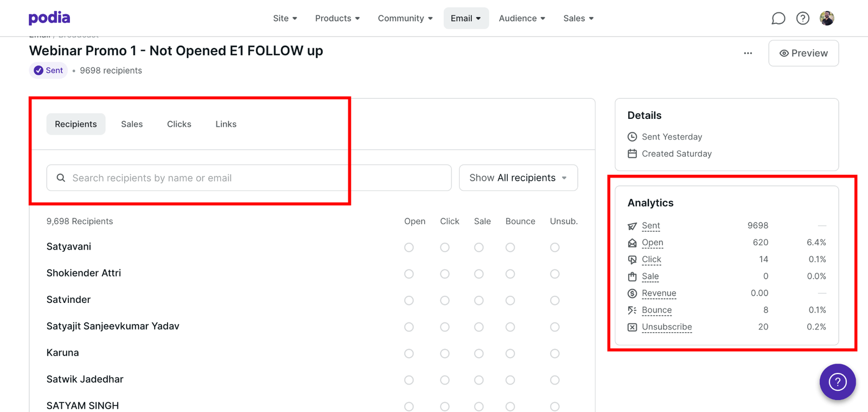Select Click radio for Karuna

[x=445, y=354]
